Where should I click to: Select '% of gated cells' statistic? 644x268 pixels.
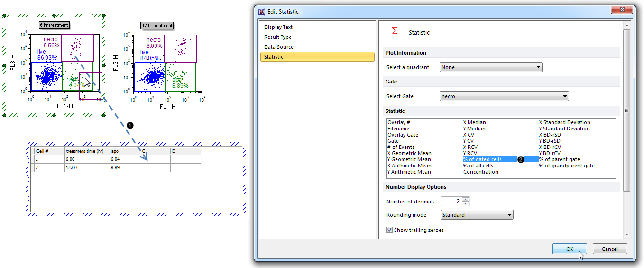(482, 159)
